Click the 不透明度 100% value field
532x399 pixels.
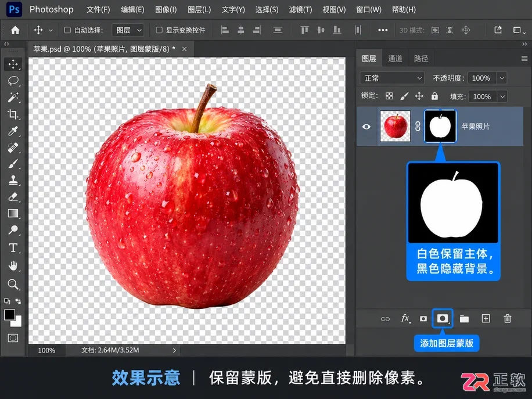(481, 78)
